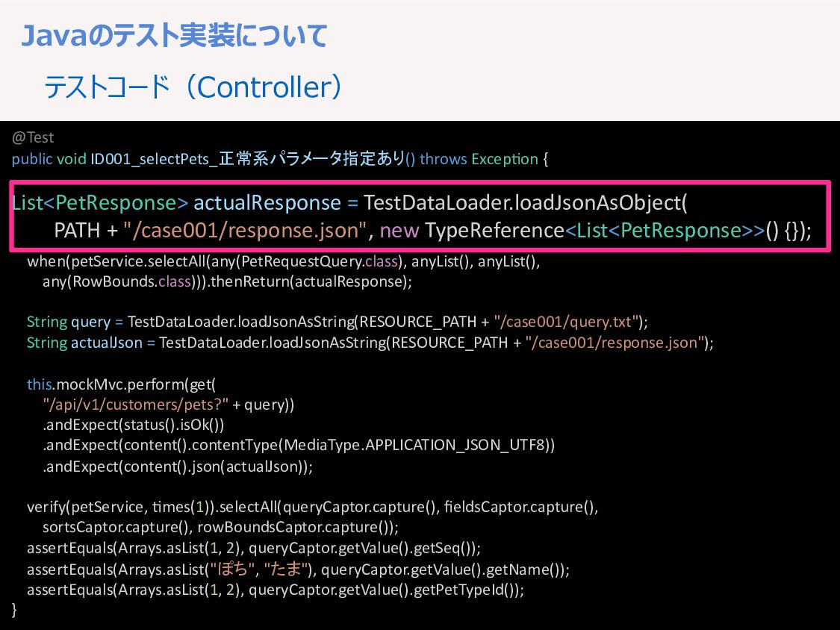
Task: Click the "@Test" annotation line
Action: click(33, 137)
